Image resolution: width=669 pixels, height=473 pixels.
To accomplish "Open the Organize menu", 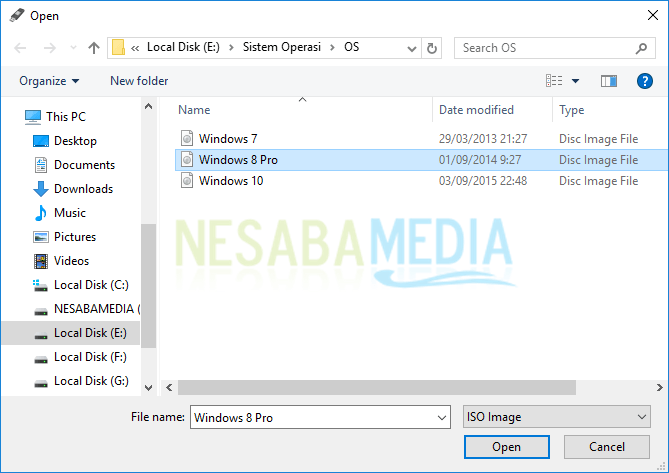I will [x=48, y=81].
